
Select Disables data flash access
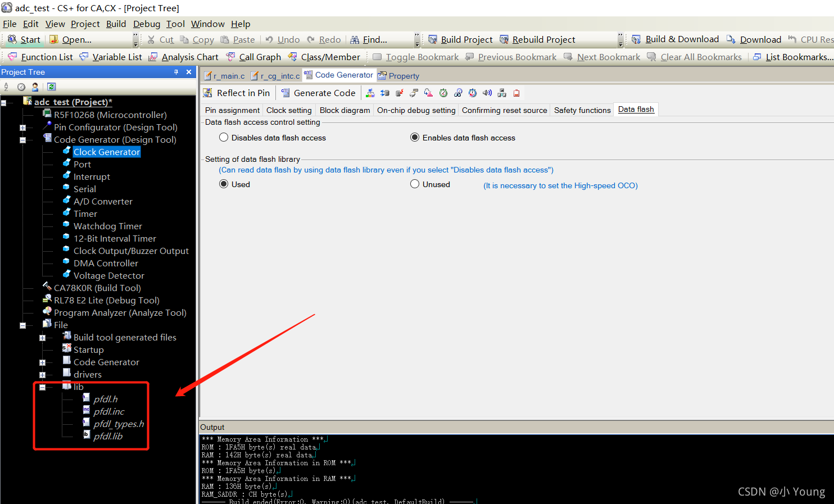coord(273,138)
